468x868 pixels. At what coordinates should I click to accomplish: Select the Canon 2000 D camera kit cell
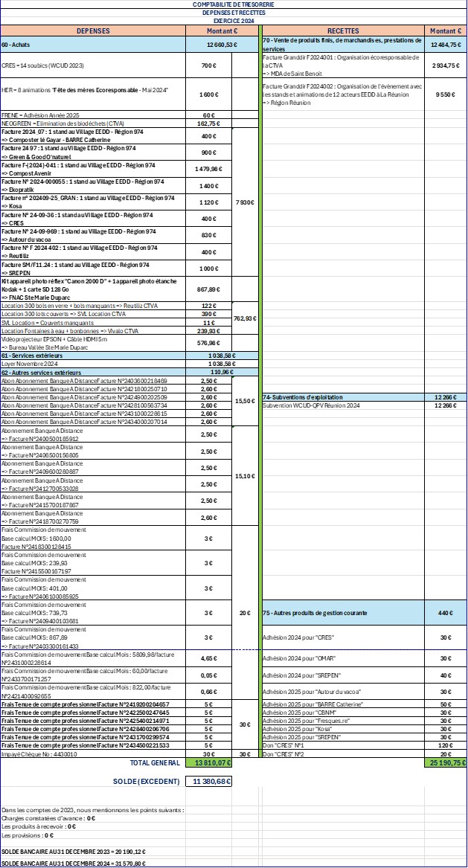tap(93, 289)
